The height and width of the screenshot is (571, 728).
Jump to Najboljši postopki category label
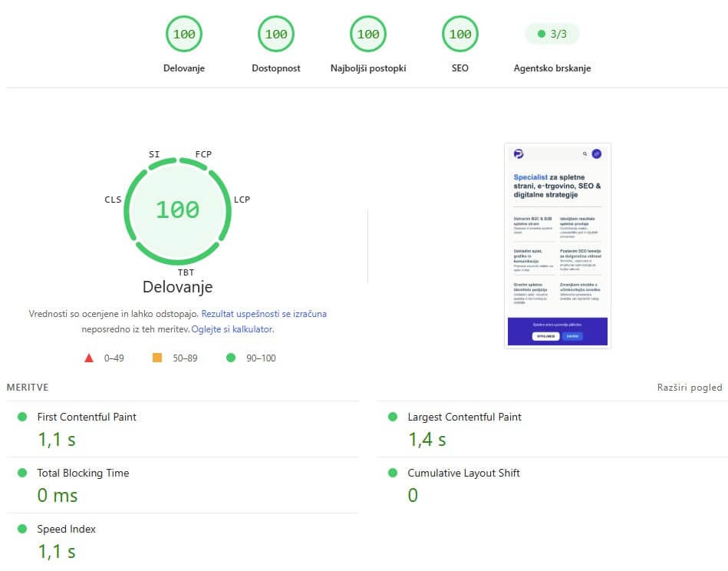pos(368,68)
